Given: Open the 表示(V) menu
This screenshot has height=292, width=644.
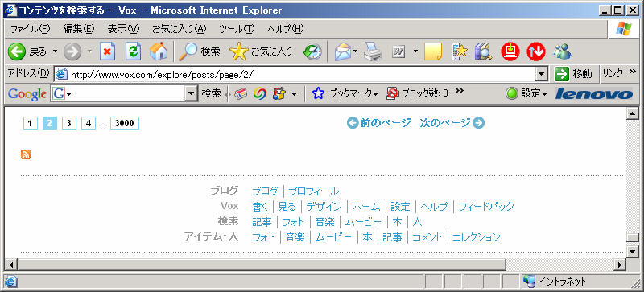Looking at the screenshot, I should [123, 29].
